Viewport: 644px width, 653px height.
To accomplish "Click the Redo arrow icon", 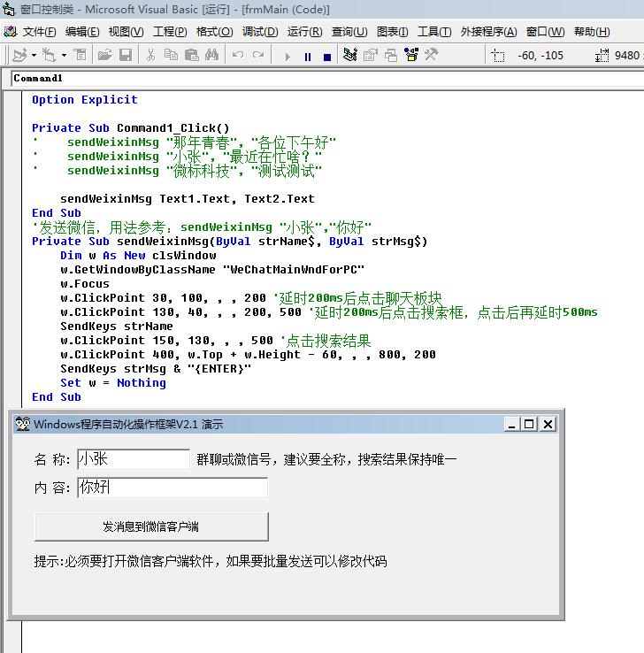I will (x=258, y=55).
